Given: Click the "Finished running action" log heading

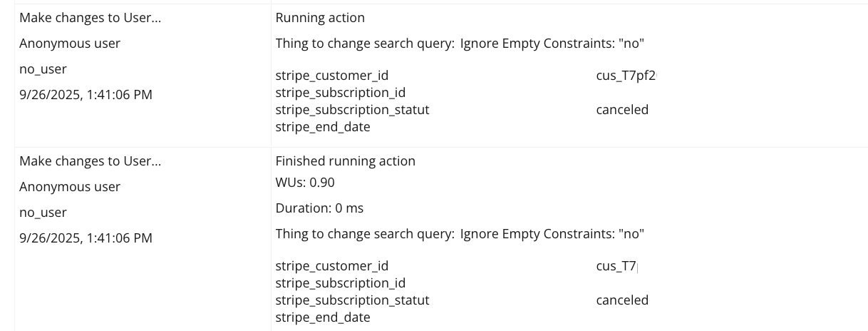Looking at the screenshot, I should point(345,161).
